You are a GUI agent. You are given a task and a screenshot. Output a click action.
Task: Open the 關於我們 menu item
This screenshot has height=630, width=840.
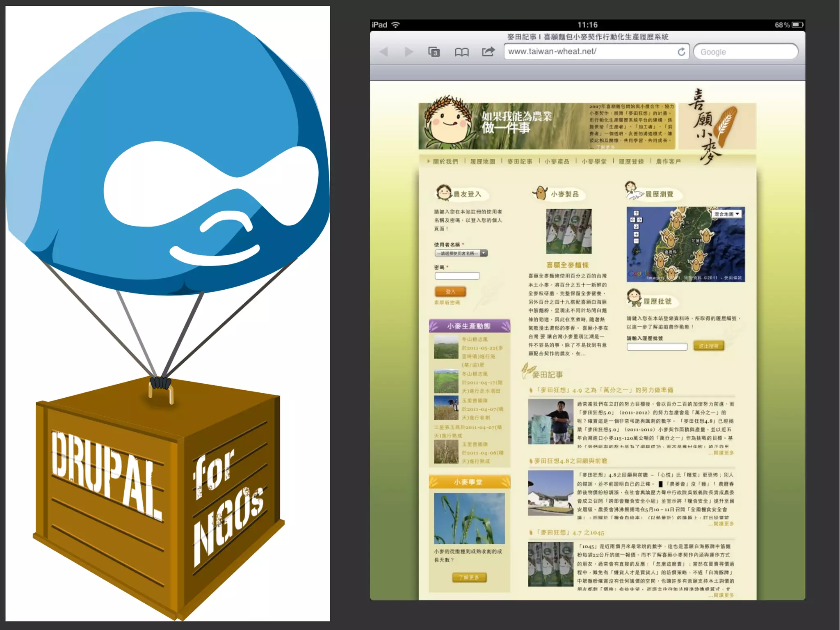445,162
